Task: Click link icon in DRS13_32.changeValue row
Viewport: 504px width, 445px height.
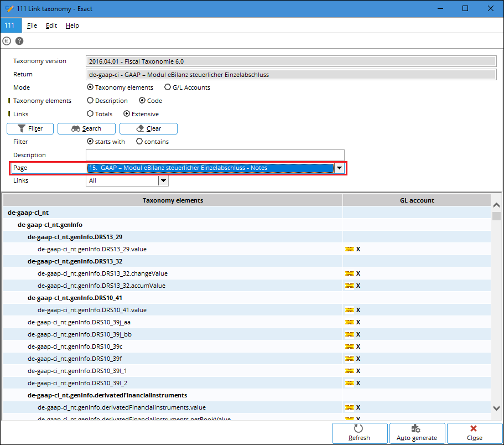Action: coord(350,273)
